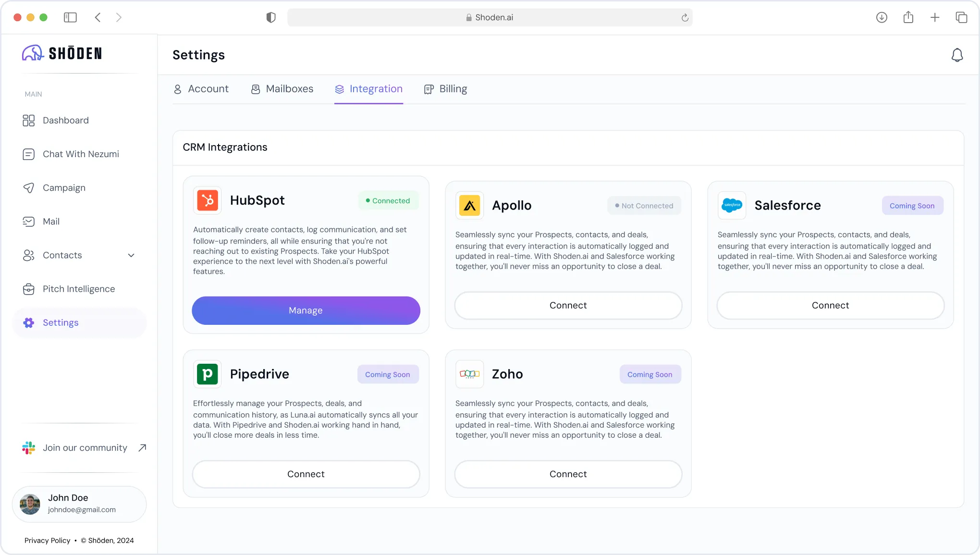Screen dimensions: 980x555
Task: Connect the Apollo integration
Action: click(x=568, y=305)
